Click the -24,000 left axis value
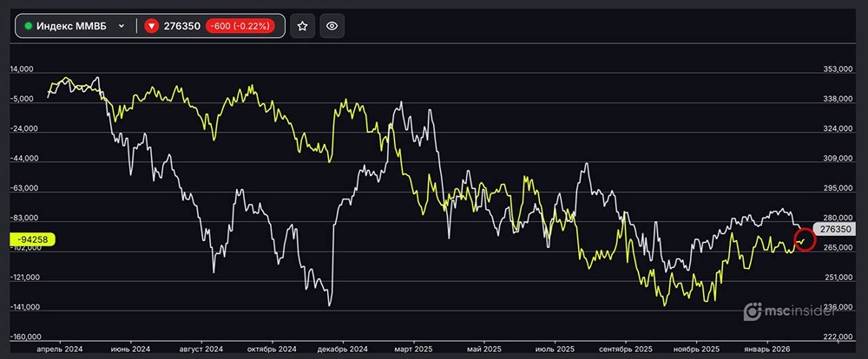This screenshot has width=868, height=359. pyautogui.click(x=23, y=129)
